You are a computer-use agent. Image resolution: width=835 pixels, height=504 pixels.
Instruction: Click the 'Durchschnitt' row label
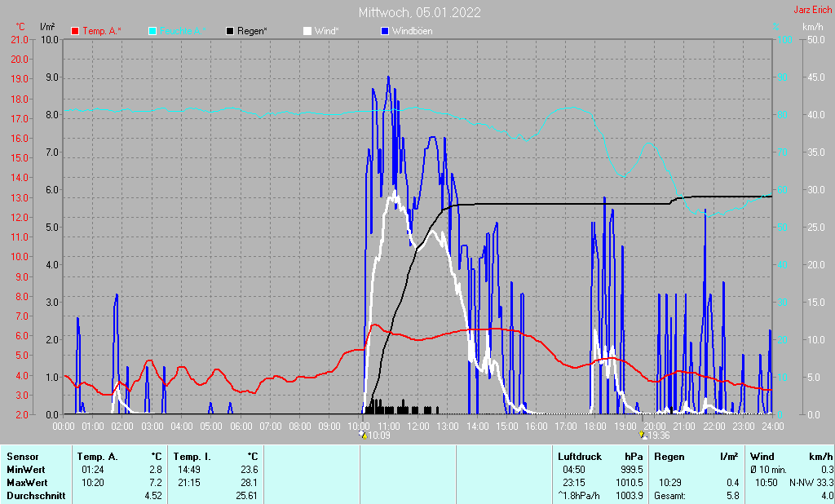click(36, 496)
